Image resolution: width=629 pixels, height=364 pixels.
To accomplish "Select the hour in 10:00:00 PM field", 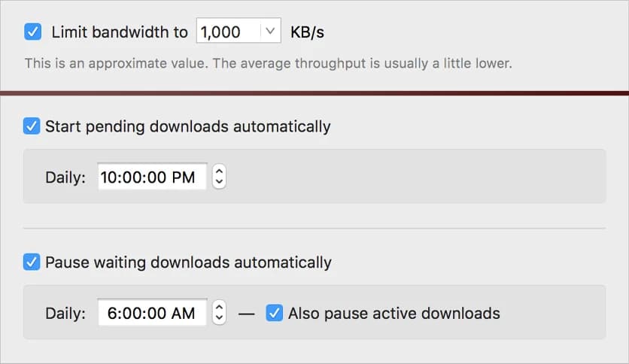I will (x=110, y=177).
